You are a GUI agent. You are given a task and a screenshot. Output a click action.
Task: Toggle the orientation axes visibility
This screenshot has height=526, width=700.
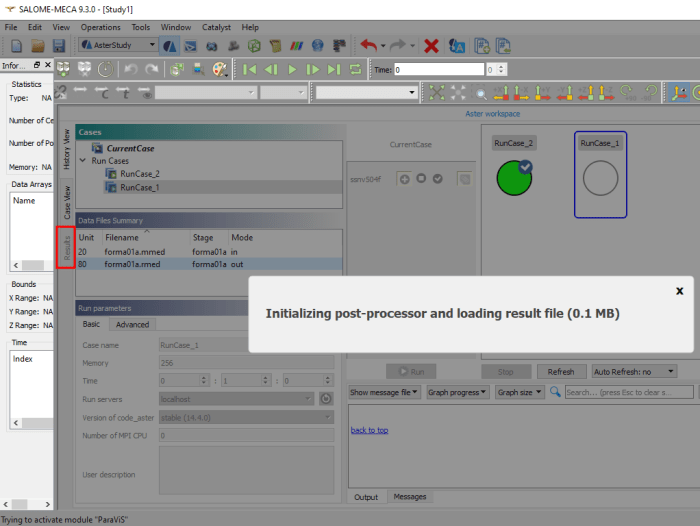point(679,93)
